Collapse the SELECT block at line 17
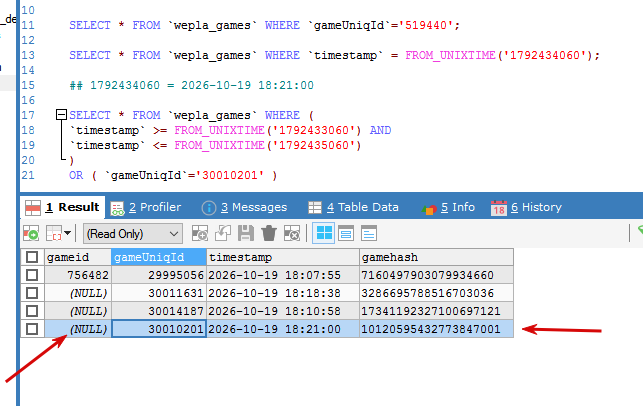The image size is (643, 406). point(61,114)
